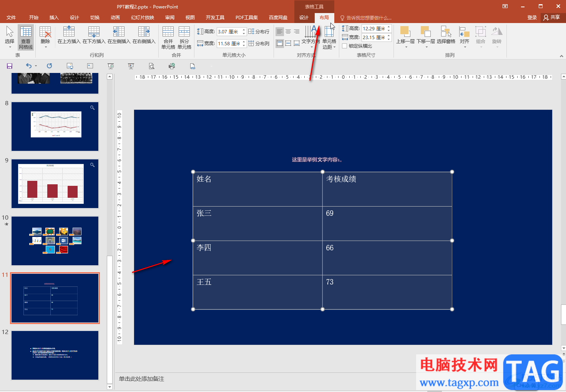Switch to the 开始 Home tab
566x392 pixels.
[34, 18]
